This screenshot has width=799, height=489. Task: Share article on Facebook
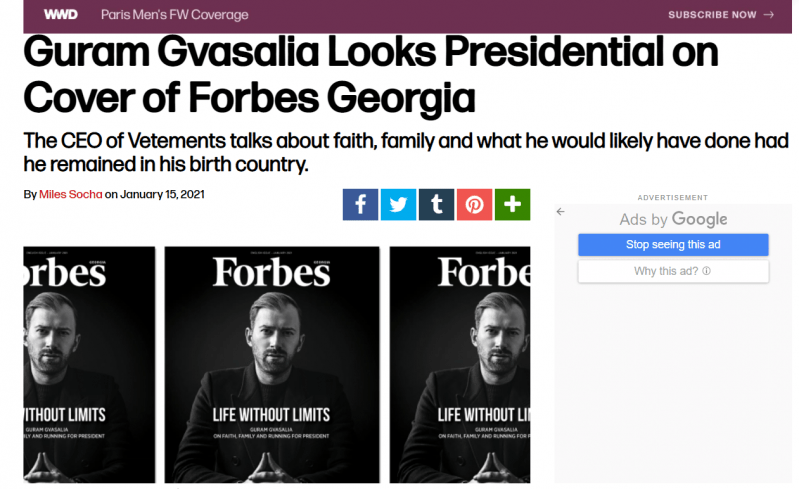[x=360, y=204]
